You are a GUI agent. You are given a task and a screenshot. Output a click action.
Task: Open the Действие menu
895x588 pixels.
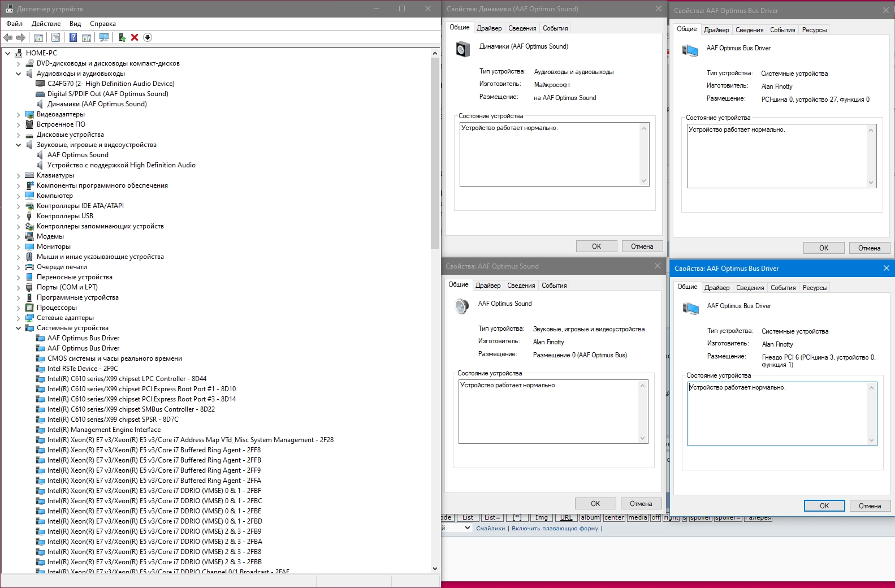[46, 24]
